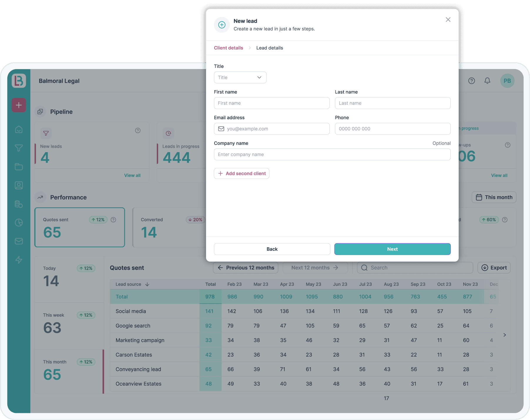The image size is (530, 420).
Task: Open the funnel/leads icon in sidebar
Action: click(x=19, y=148)
